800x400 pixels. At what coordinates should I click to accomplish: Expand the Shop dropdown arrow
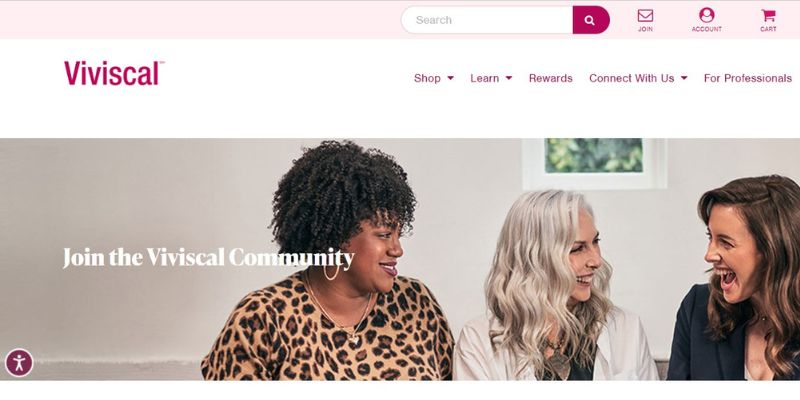pyautogui.click(x=451, y=78)
